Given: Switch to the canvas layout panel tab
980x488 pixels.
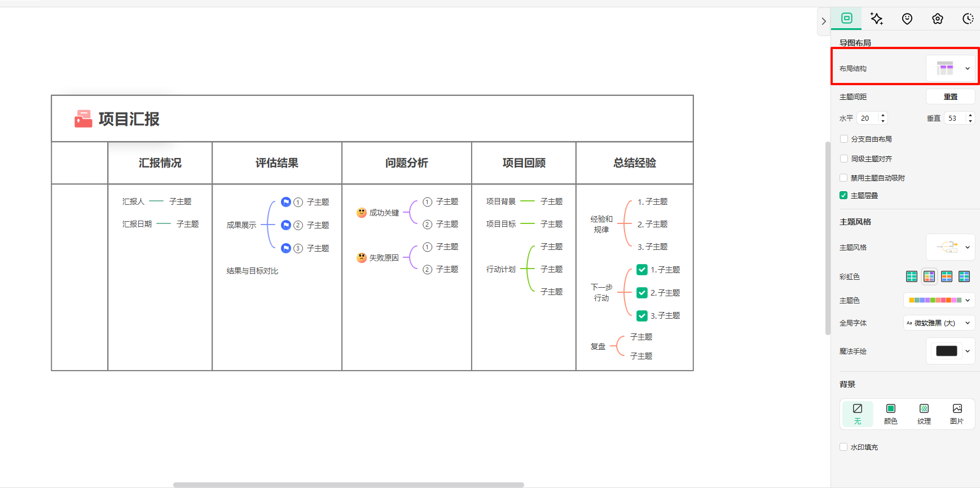Looking at the screenshot, I should pyautogui.click(x=847, y=18).
